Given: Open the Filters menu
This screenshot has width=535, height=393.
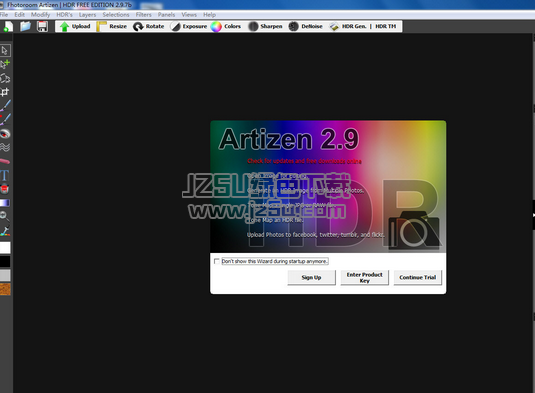Looking at the screenshot, I should 143,15.
